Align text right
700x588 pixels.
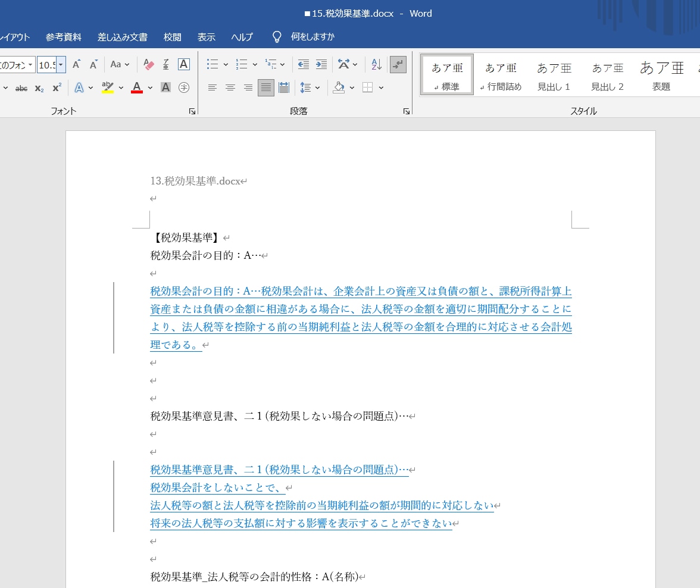point(248,88)
